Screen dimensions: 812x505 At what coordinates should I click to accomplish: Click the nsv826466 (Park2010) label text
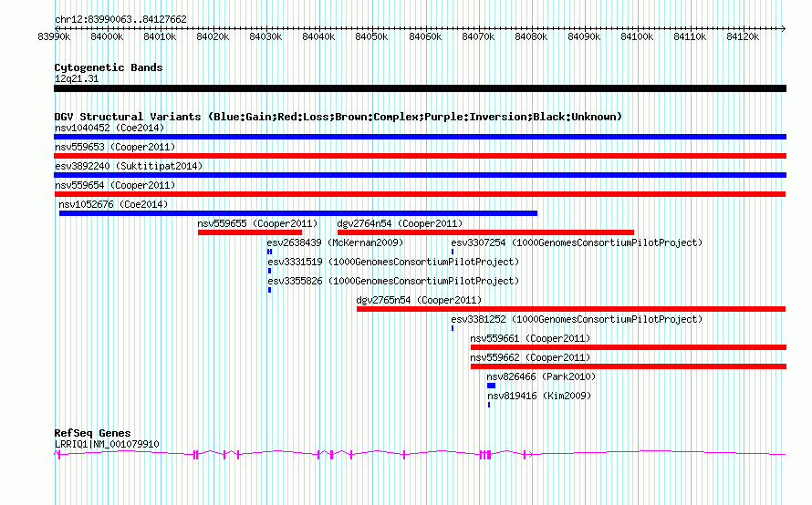click(541, 376)
